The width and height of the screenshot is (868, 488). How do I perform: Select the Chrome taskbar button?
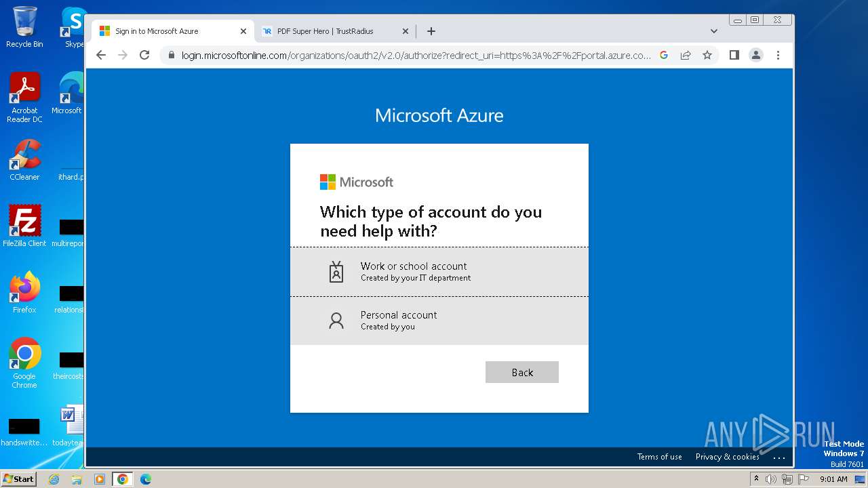click(x=122, y=479)
